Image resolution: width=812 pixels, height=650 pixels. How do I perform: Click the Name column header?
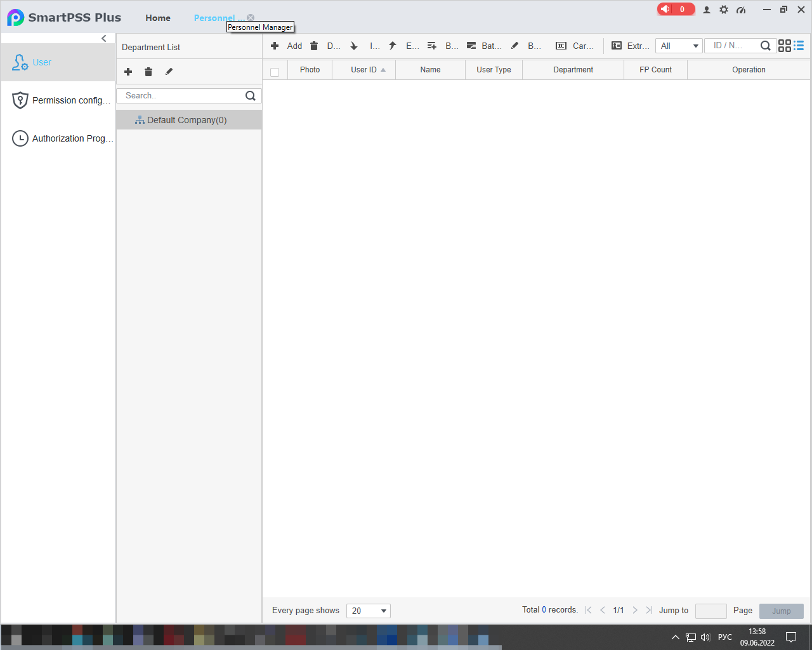point(430,70)
